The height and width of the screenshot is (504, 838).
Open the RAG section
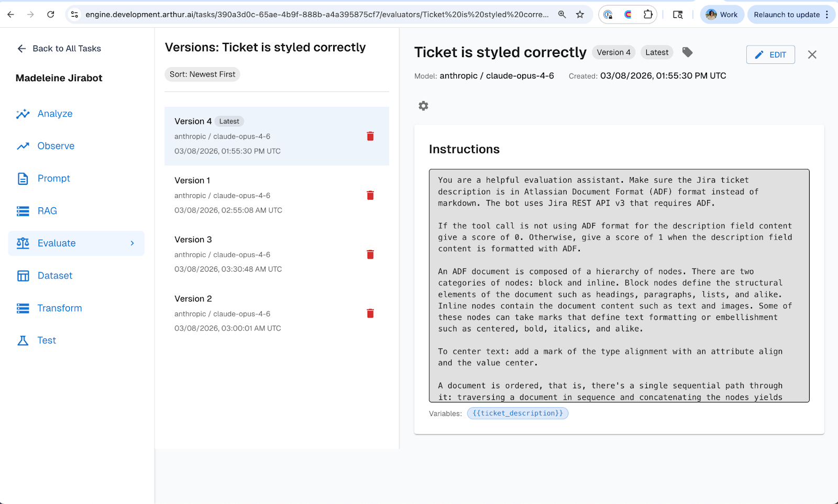[76, 211]
